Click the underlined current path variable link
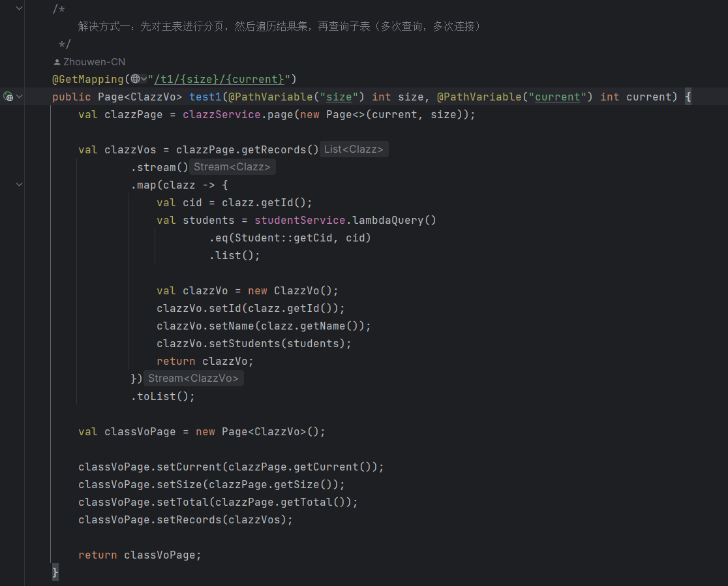728x586 pixels. point(558,96)
